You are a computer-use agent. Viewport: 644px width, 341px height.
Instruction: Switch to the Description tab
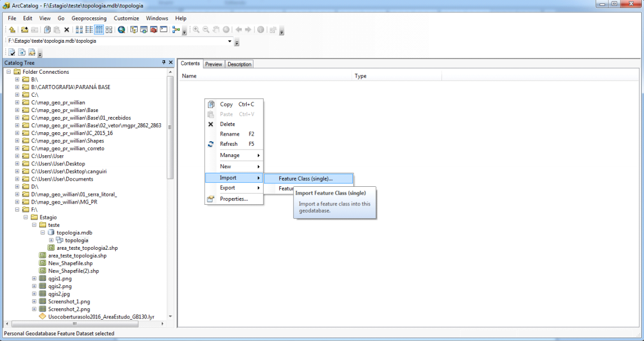239,64
